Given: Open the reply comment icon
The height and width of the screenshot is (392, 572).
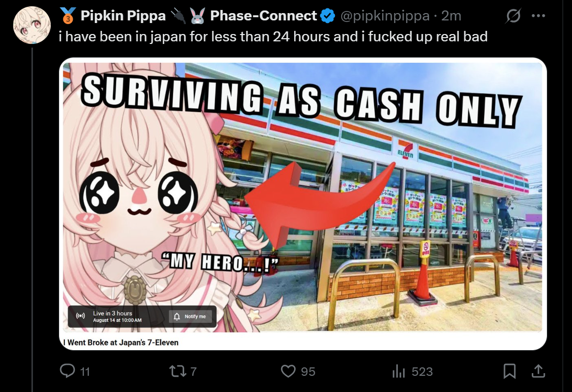Looking at the screenshot, I should pos(68,371).
